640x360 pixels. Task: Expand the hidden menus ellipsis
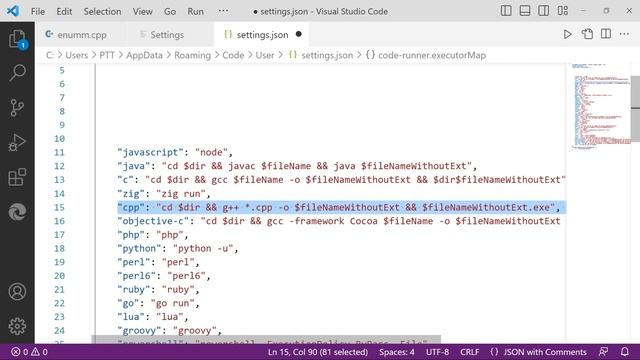pos(223,11)
